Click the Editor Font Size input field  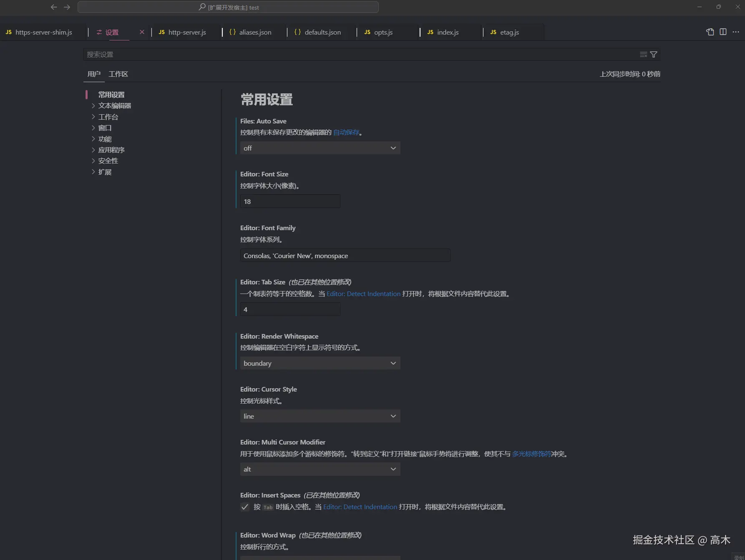[290, 201]
